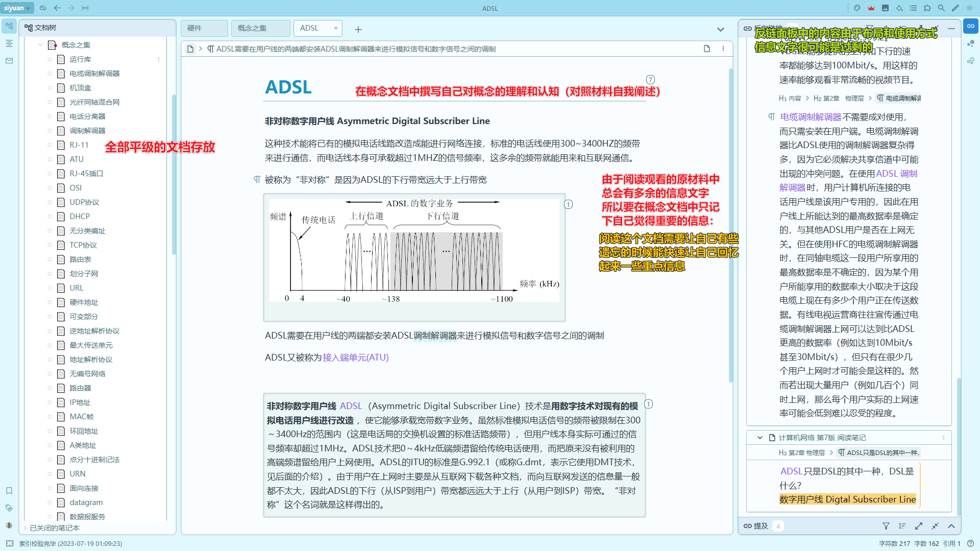Open the Outline panel in left dock
Screen dimensions: 980x551
(9, 44)
